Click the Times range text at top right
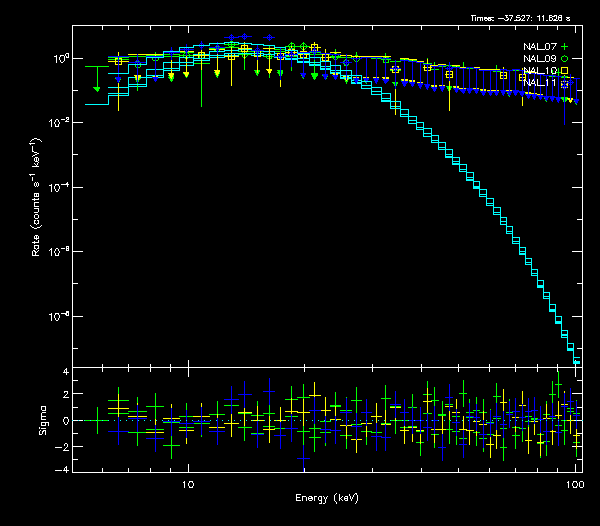 [x=523, y=18]
